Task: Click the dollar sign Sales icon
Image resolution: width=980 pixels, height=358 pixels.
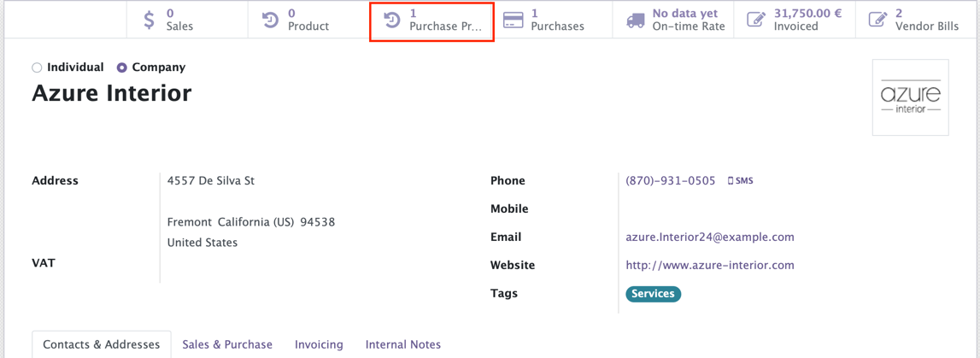Action: 149,20
